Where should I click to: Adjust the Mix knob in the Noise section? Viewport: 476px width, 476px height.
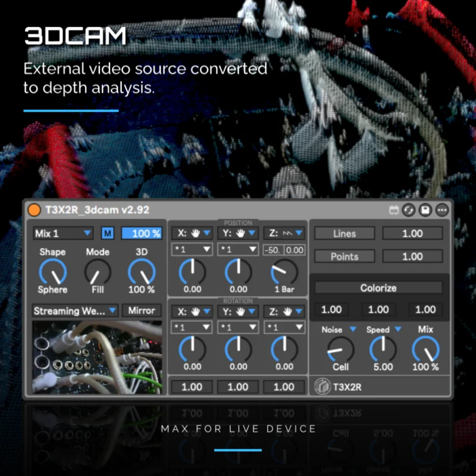[425, 350]
